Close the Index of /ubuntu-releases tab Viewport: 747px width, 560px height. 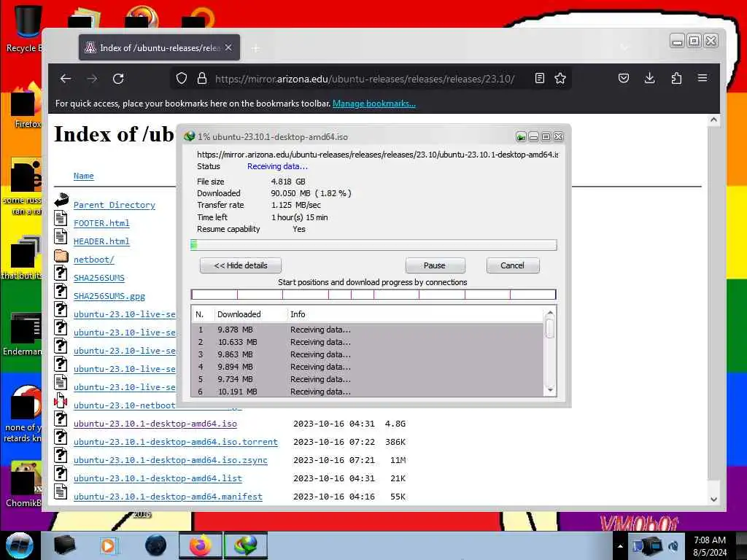(228, 47)
